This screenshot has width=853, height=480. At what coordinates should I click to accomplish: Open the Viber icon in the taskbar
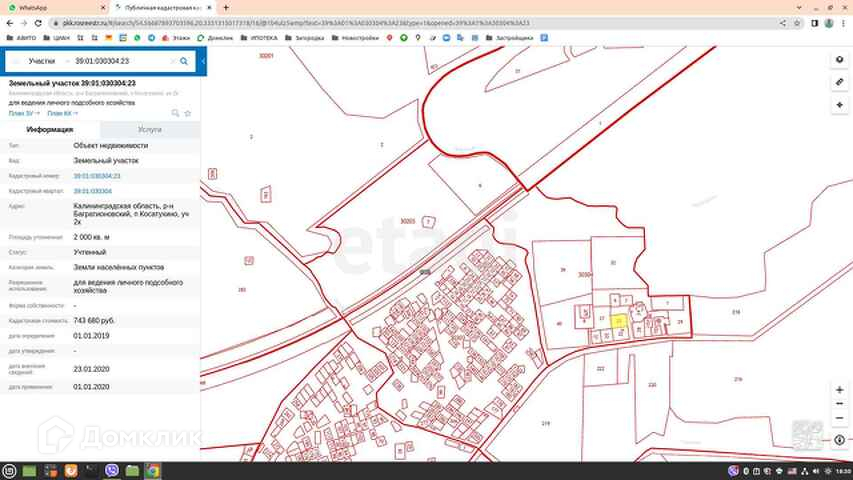pyautogui.click(x=112, y=471)
